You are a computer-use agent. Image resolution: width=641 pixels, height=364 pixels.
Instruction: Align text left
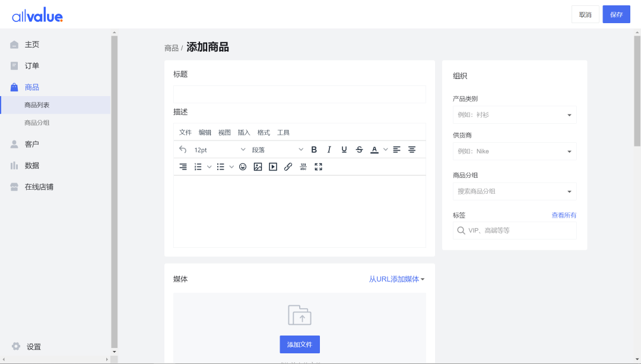[396, 149]
